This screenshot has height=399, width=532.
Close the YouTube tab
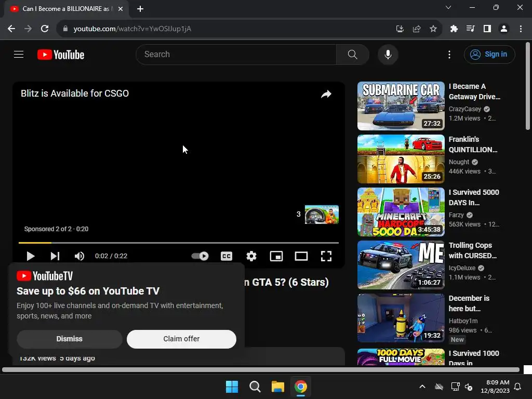click(121, 9)
